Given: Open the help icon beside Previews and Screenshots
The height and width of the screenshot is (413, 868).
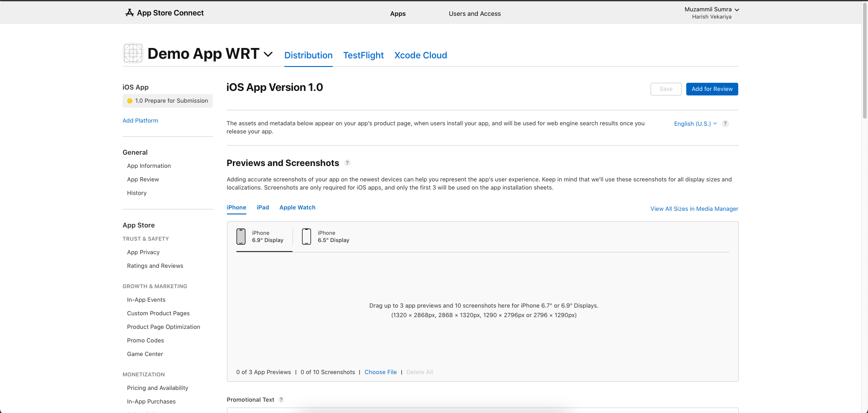Looking at the screenshot, I should pos(347,163).
